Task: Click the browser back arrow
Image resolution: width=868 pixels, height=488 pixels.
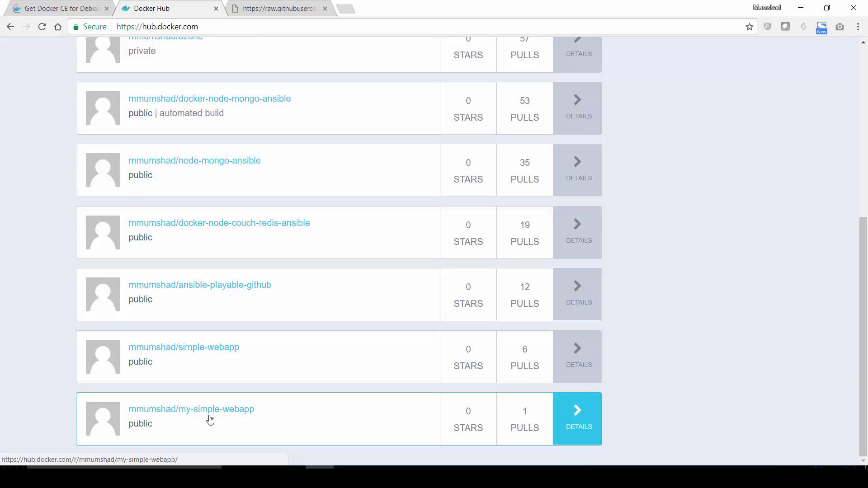Action: (x=10, y=27)
